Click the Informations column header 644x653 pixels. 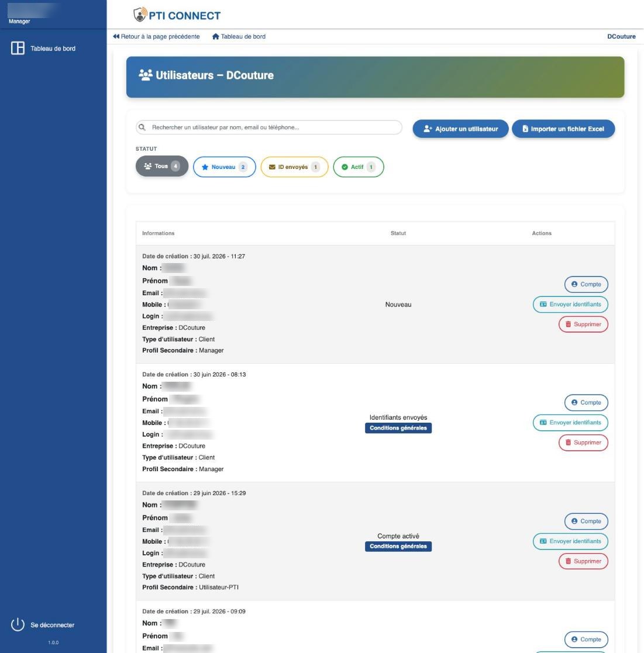159,233
